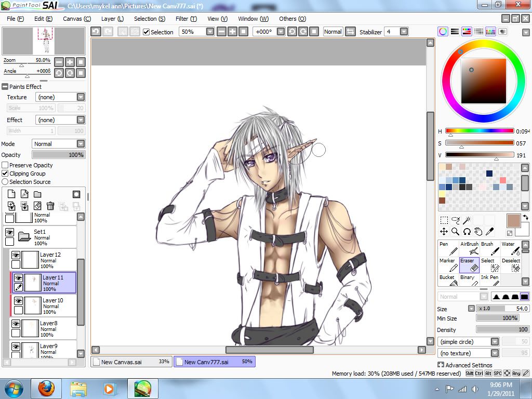
Task: Collapse the Paints Effect section
Action: (x=5, y=87)
